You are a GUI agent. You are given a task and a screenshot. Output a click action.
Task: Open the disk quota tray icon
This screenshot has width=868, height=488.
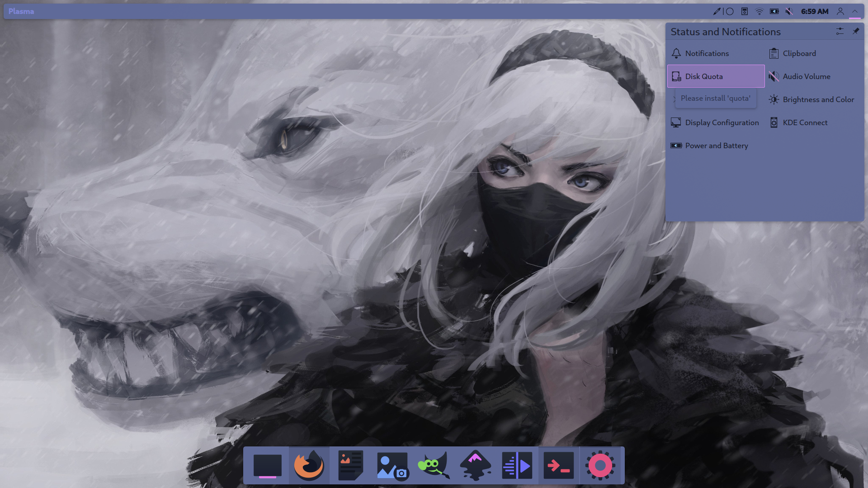745,11
